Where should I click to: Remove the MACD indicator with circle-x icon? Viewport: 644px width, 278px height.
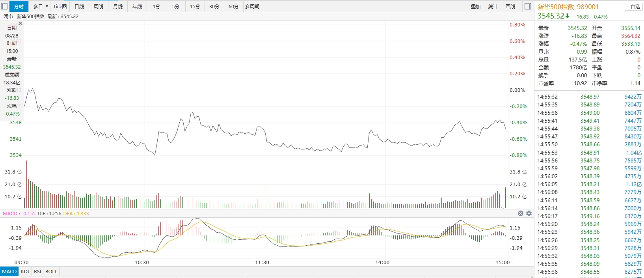(520, 213)
